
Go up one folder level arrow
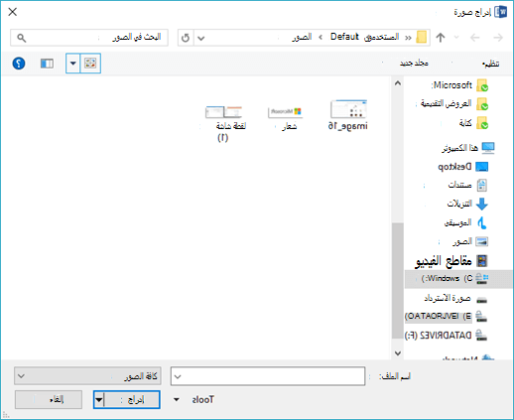[x=441, y=38]
